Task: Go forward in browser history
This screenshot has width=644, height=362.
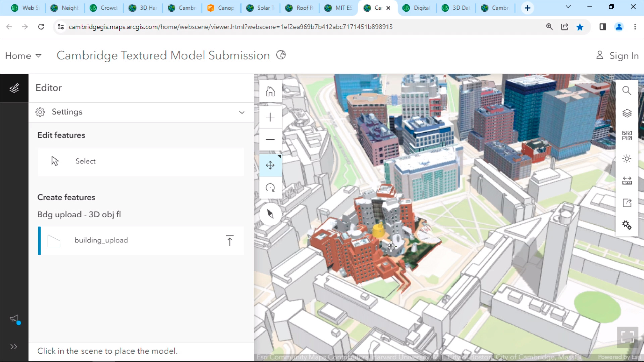Action: pyautogui.click(x=25, y=27)
